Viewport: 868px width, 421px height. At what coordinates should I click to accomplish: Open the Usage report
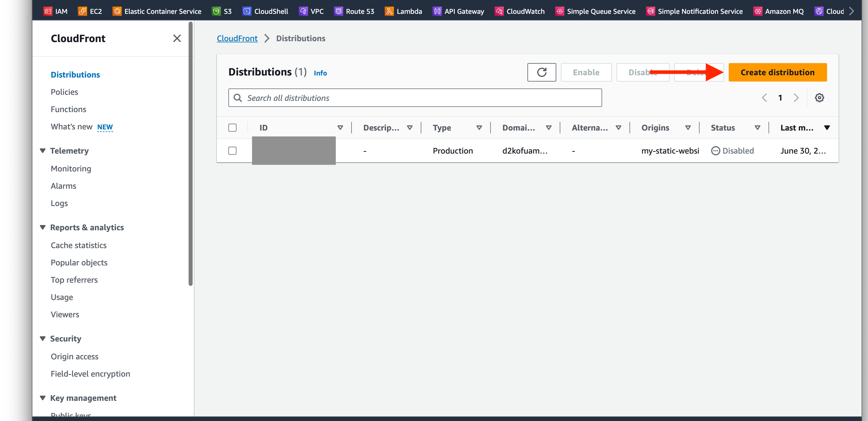point(62,297)
